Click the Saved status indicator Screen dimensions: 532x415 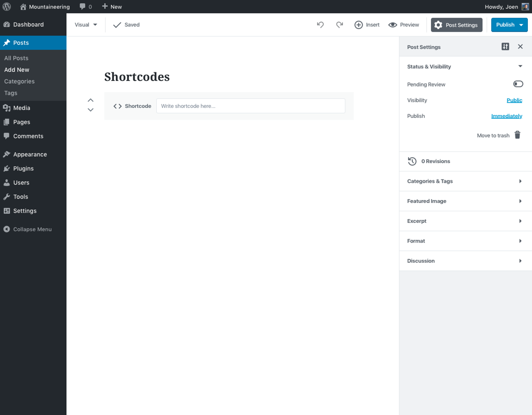coord(126,25)
